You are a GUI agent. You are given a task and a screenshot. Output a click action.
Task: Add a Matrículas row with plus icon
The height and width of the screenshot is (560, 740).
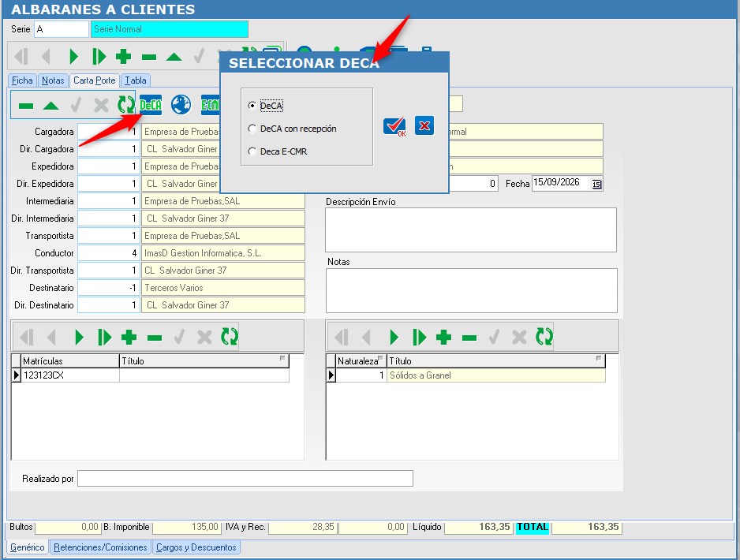click(x=129, y=338)
